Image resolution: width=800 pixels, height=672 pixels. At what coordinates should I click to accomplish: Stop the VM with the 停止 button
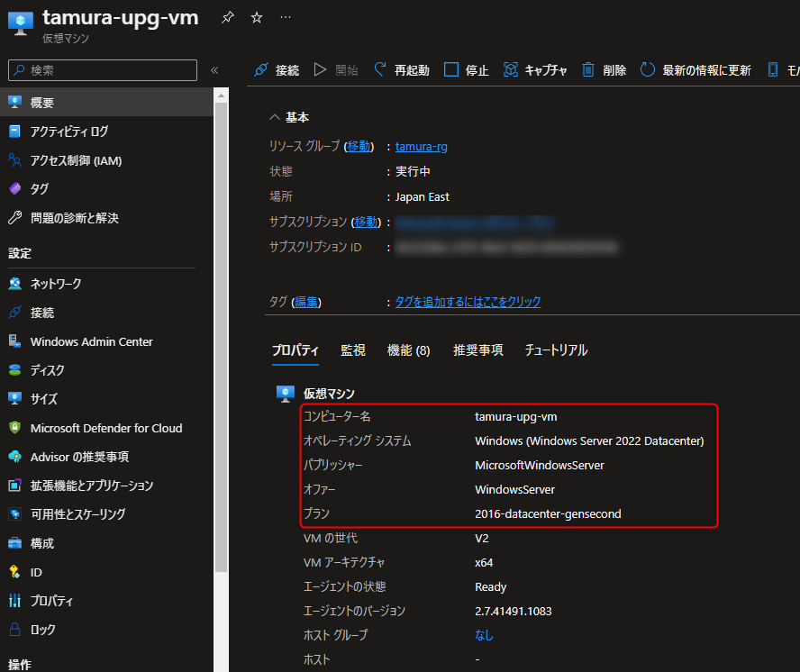pyautogui.click(x=467, y=70)
